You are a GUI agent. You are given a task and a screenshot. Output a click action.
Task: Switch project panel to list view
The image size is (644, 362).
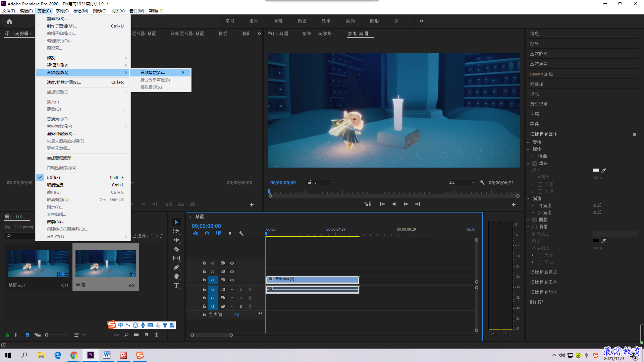[x=17, y=335]
